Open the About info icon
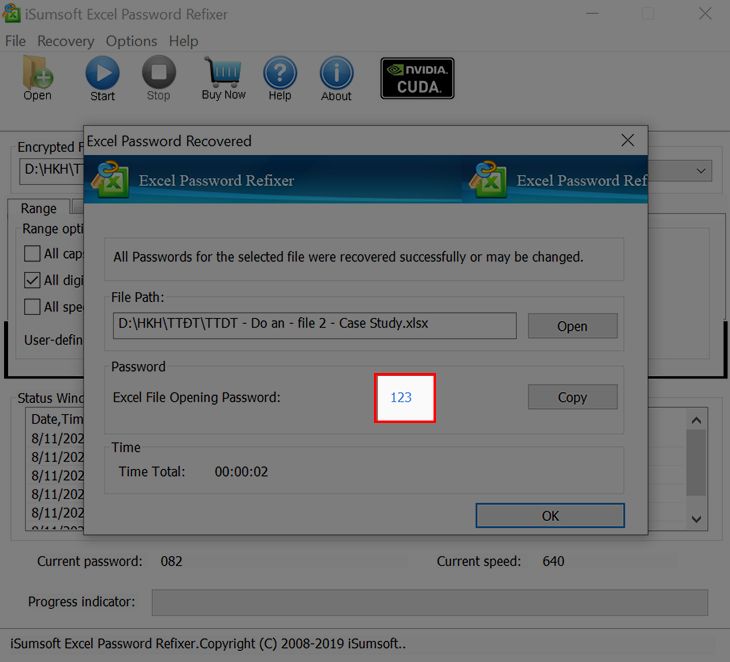 click(336, 75)
